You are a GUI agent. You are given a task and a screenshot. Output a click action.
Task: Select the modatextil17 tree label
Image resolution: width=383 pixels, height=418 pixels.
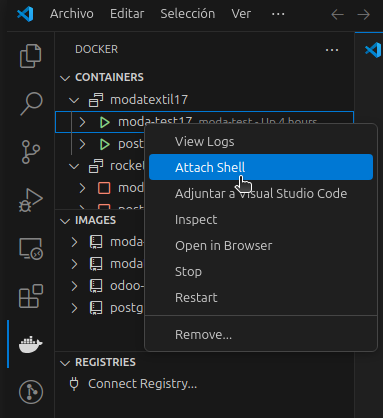coord(149,100)
